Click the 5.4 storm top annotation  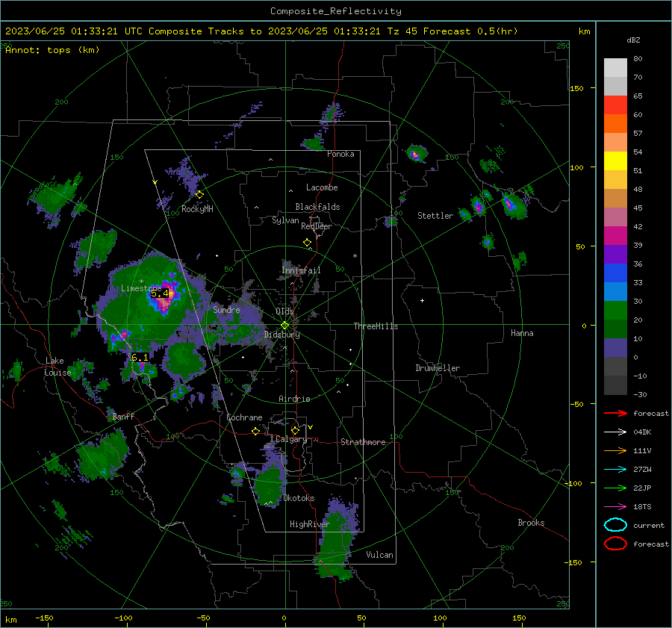[x=160, y=293]
